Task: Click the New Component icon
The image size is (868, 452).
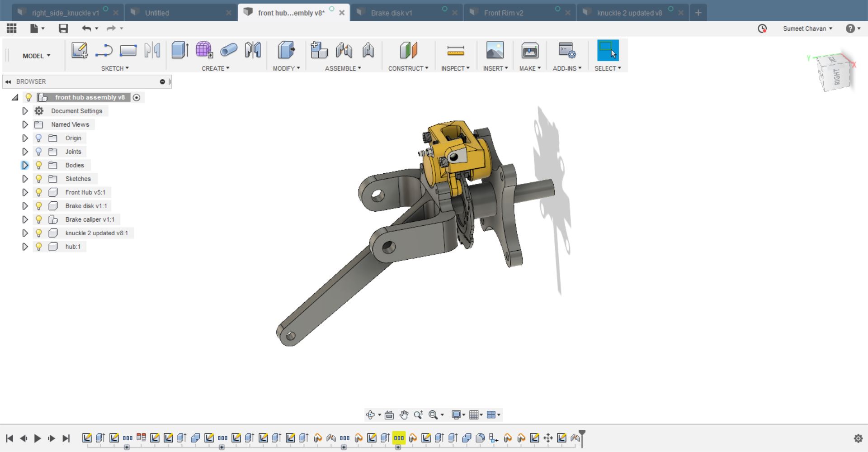Action: point(319,50)
